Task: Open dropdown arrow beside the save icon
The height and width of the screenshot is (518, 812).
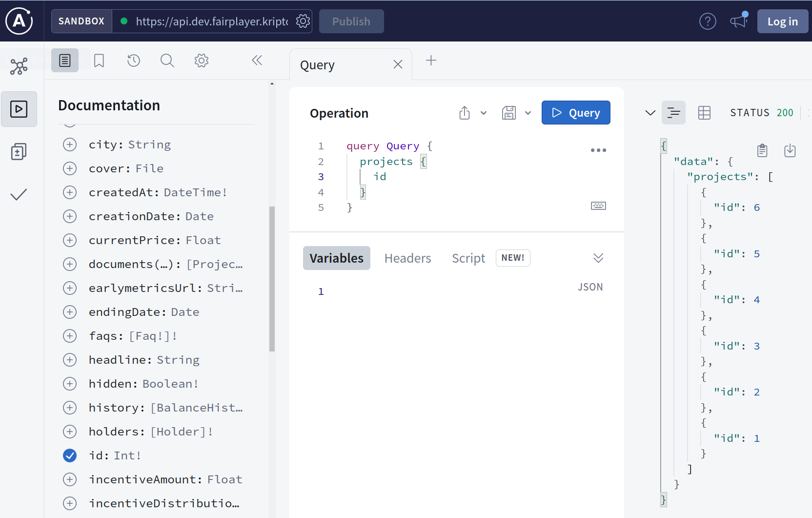Action: coord(528,113)
